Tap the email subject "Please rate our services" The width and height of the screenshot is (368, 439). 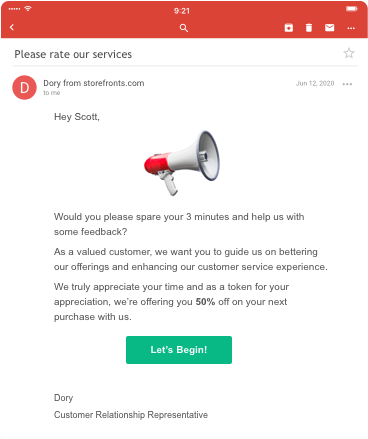point(73,54)
